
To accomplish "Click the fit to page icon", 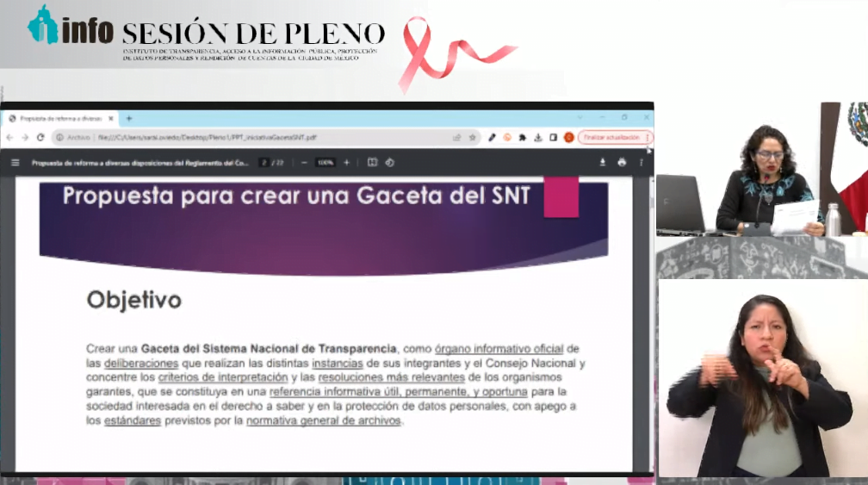I will (372, 162).
